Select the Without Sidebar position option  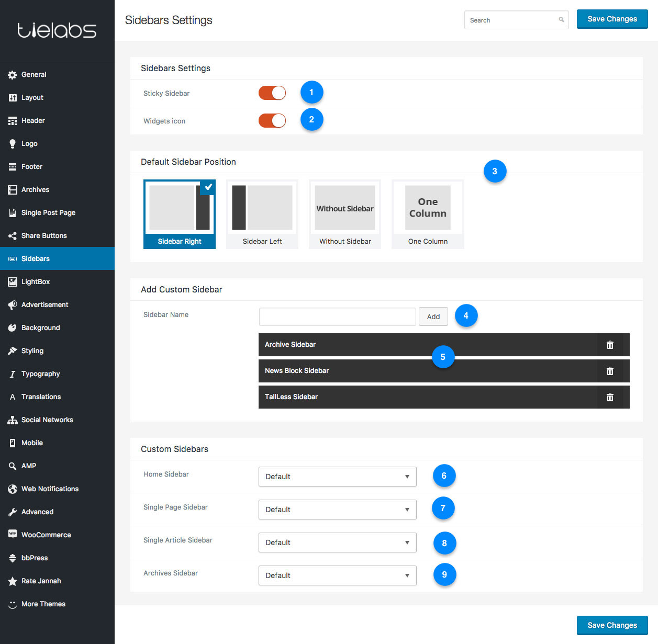point(345,214)
